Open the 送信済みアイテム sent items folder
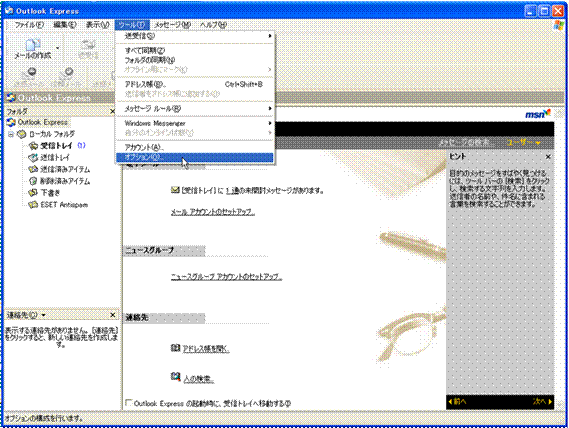Image resolution: width=569 pixels, height=428 pixels. (x=60, y=170)
